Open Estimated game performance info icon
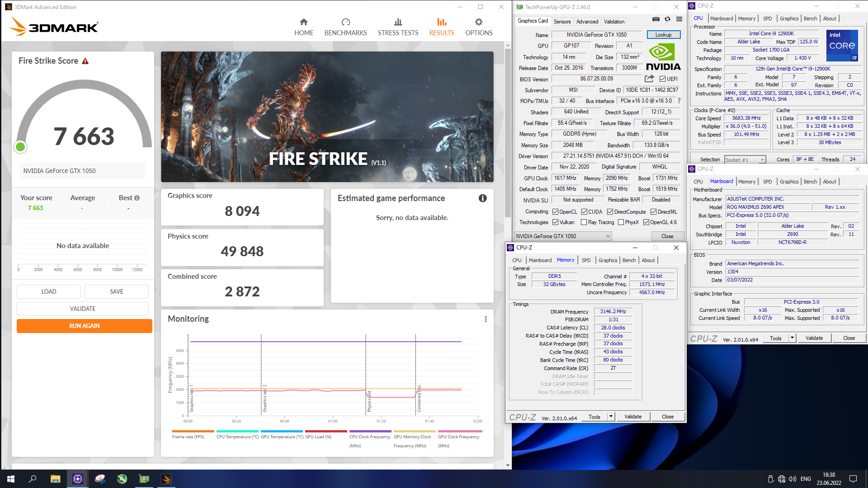Image resolution: width=868 pixels, height=488 pixels. pyautogui.click(x=483, y=198)
